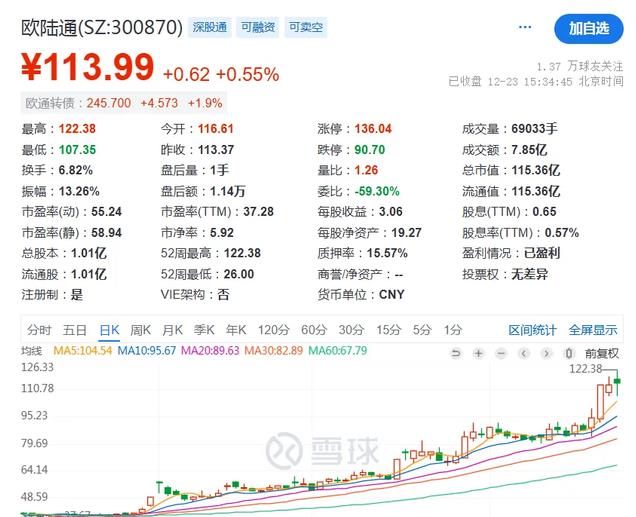
Task: Click the 深股通 tag
Action: (x=210, y=27)
